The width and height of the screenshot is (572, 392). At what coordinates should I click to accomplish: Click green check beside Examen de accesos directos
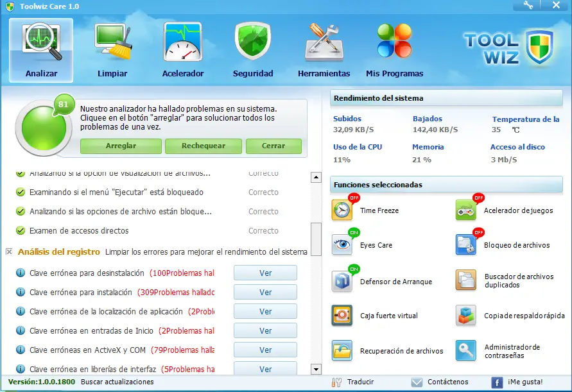coord(21,230)
